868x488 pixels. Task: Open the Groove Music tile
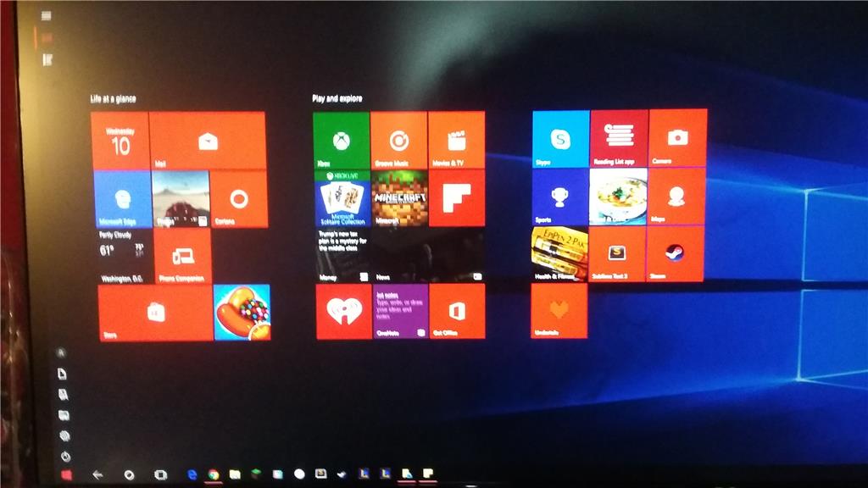[398, 140]
